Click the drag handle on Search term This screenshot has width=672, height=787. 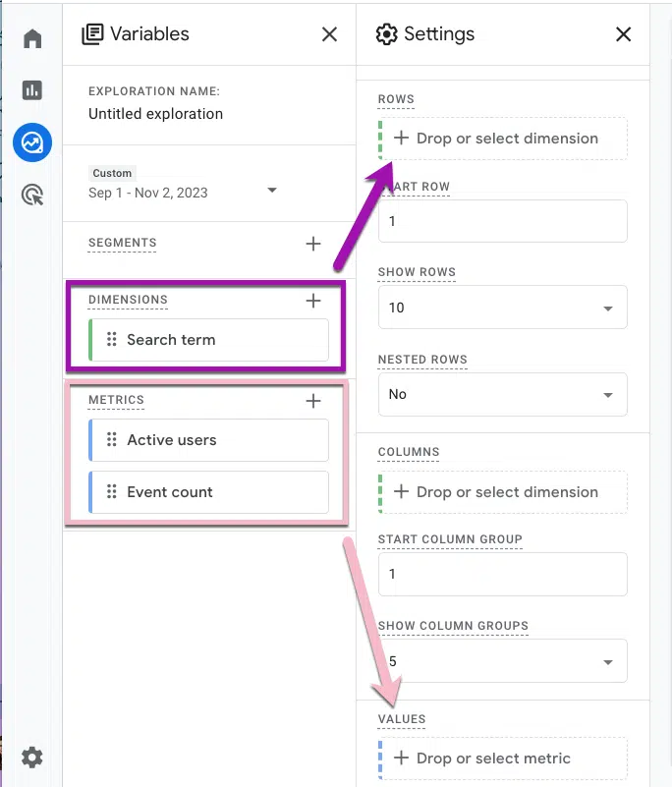pyautogui.click(x=111, y=340)
